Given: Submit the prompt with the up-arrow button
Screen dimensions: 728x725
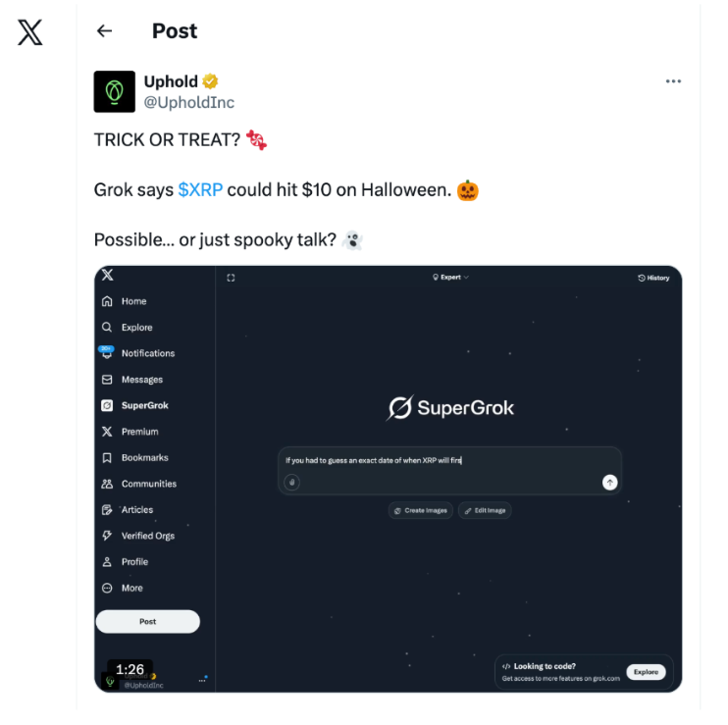Looking at the screenshot, I should [609, 483].
